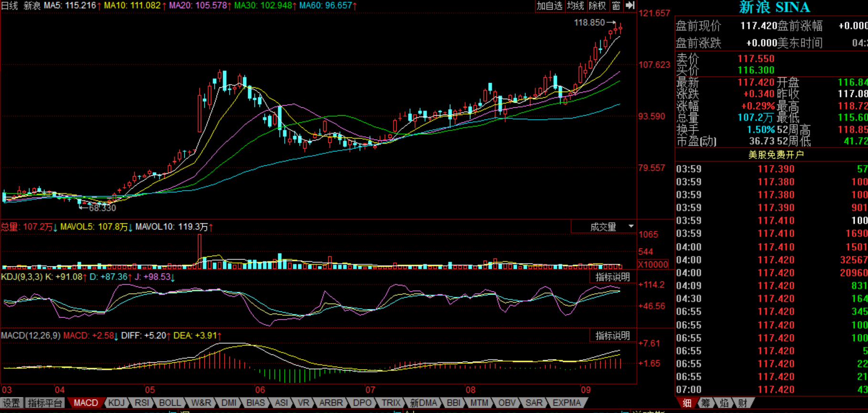This screenshot has width=868, height=413.
Task: Switch to the 新DMA indicator tab
Action: (x=423, y=403)
